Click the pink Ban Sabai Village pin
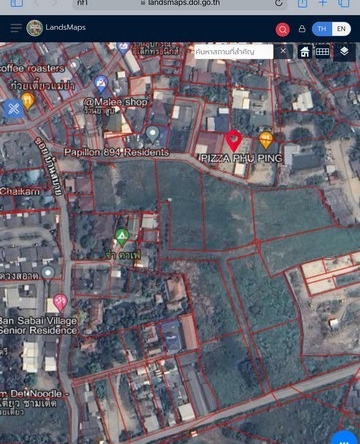The width and height of the screenshot is (360, 444). point(60,303)
